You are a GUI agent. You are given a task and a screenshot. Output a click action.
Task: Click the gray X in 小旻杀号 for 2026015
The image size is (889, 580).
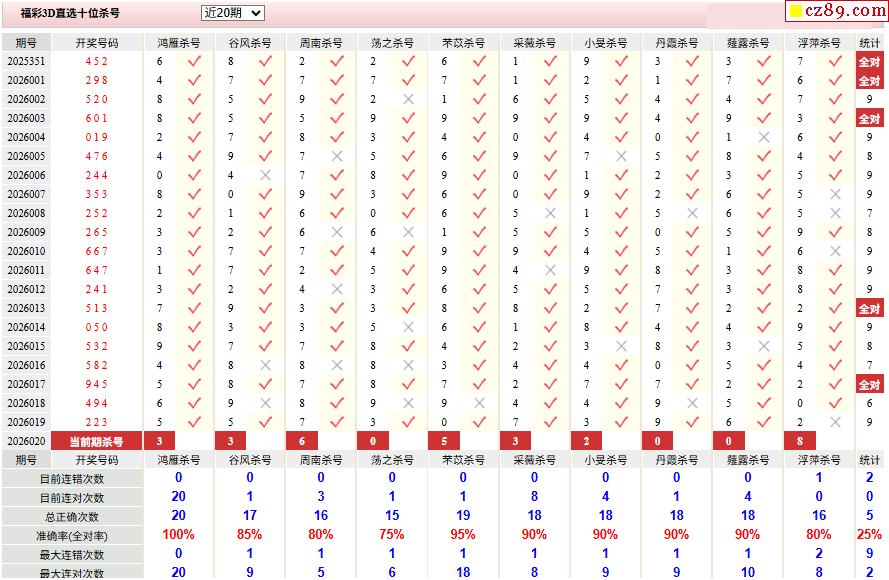click(x=621, y=346)
